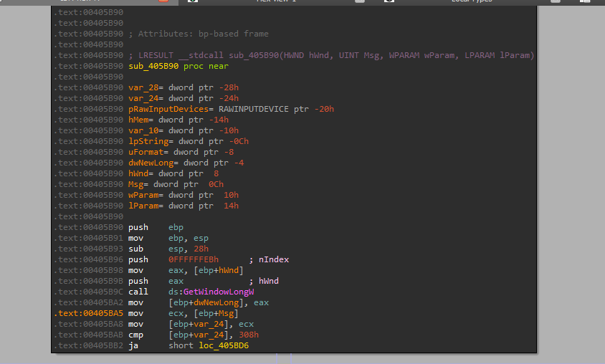Select the 0FFFFFFEBh pushed value
The width and height of the screenshot is (605, 364).
point(194,260)
